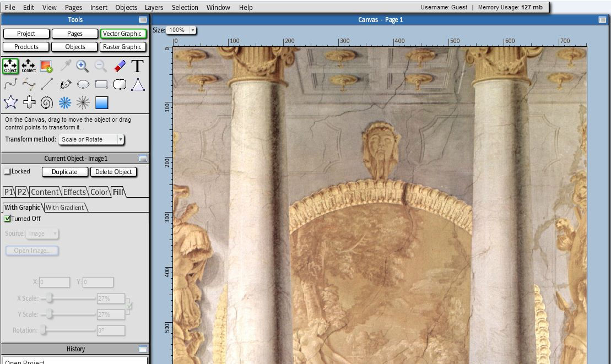Image resolution: width=611 pixels, height=364 pixels.
Task: Select the blue gradient square tool
Action: pos(101,102)
